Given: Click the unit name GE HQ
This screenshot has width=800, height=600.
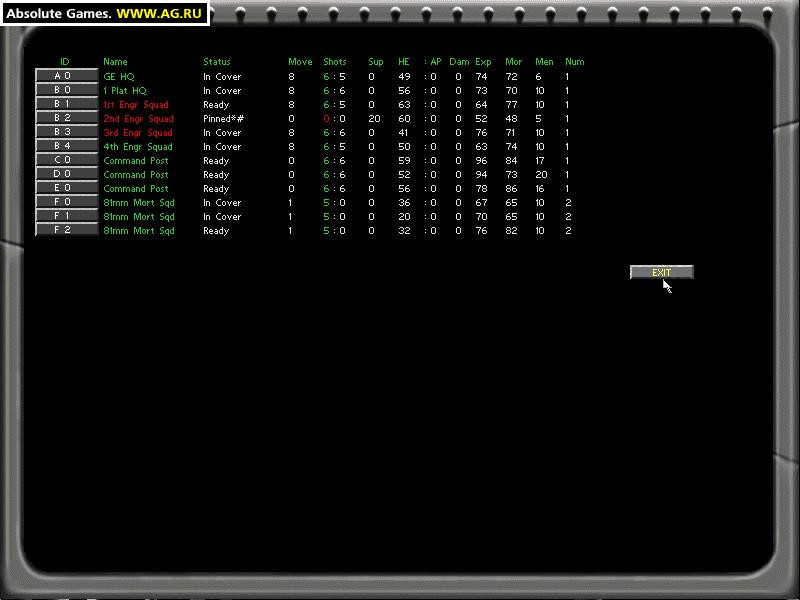Looking at the screenshot, I should 119,77.
